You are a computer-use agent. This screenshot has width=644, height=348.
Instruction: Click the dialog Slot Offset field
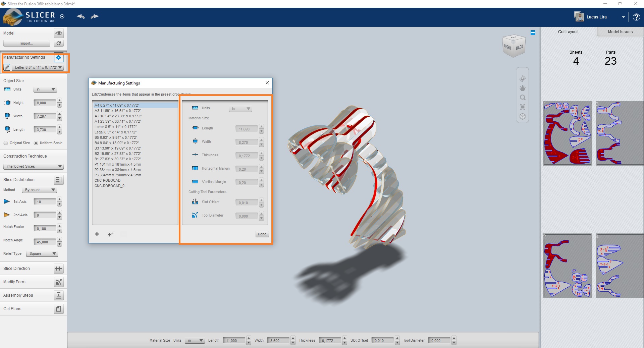pos(247,203)
